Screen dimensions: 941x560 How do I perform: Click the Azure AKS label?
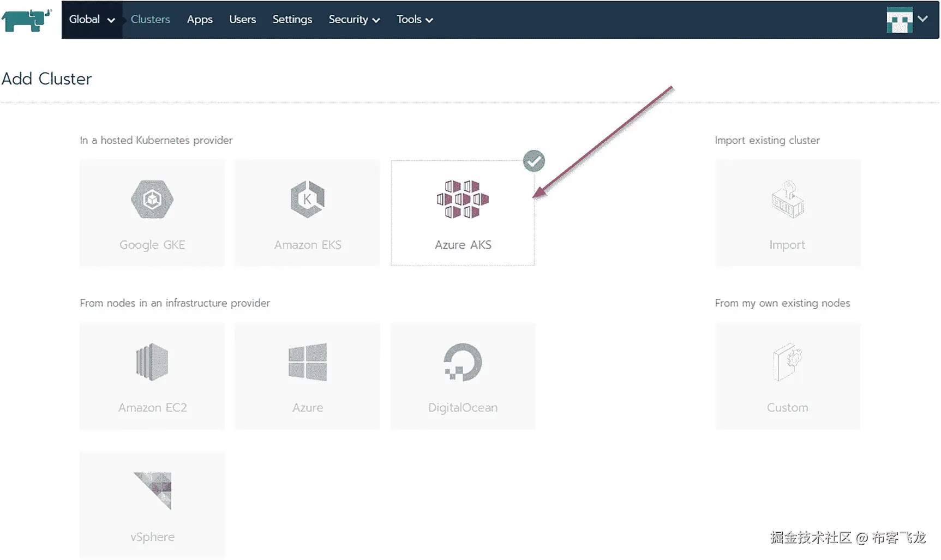coord(463,245)
